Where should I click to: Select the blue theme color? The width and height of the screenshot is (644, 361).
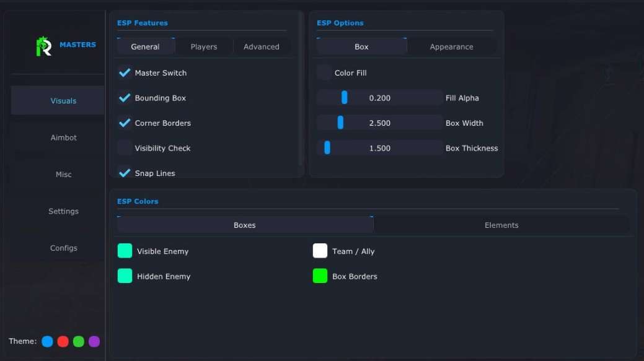[x=47, y=341]
